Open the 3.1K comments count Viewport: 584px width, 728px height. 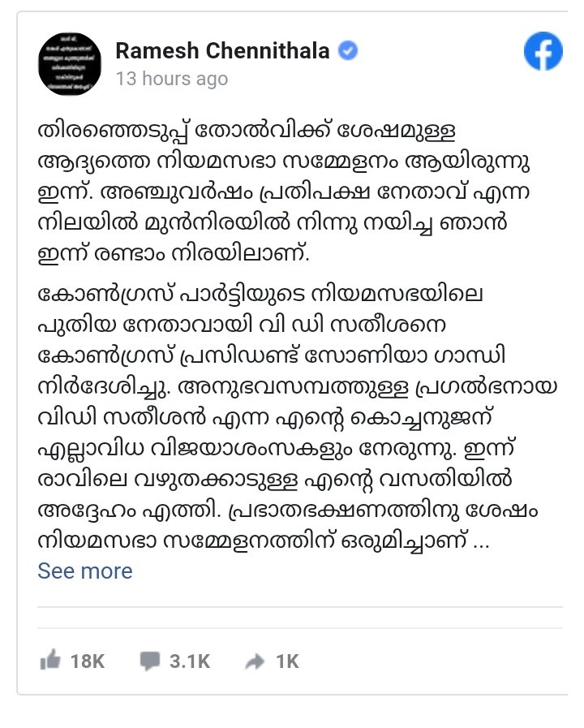click(190, 661)
